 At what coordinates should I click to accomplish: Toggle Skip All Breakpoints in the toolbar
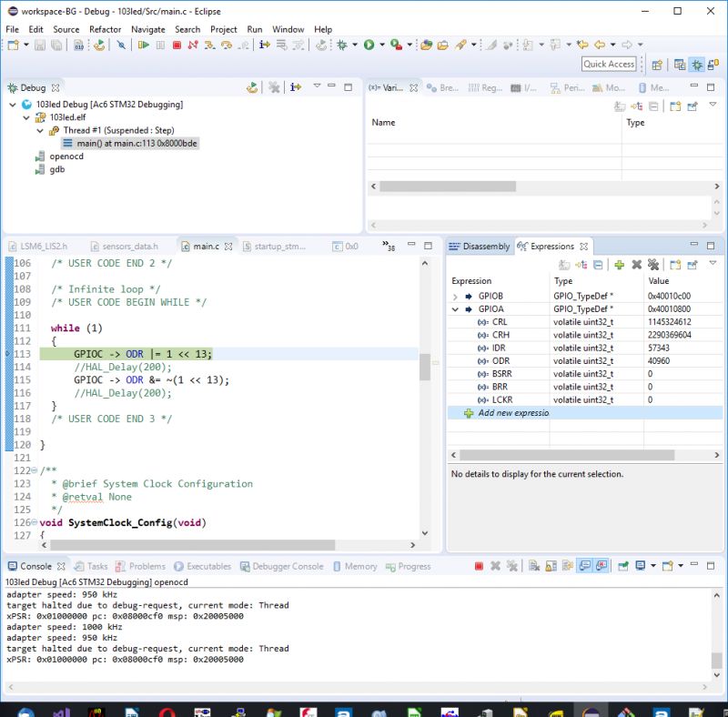tap(121, 45)
